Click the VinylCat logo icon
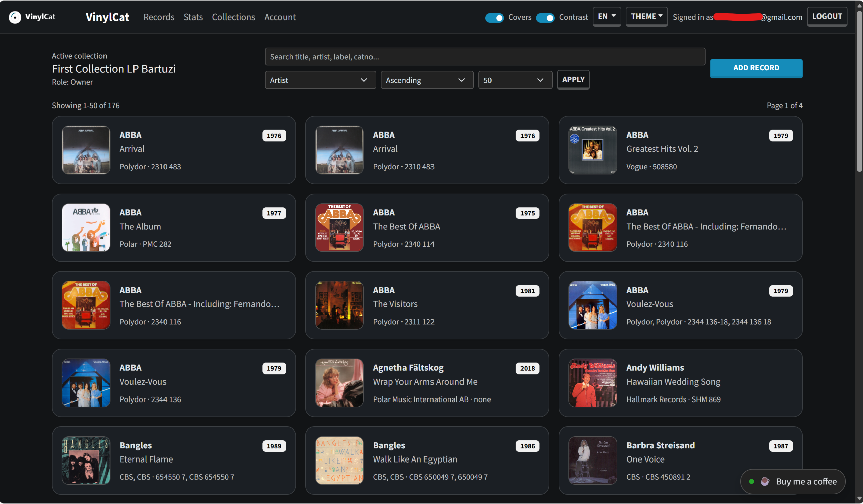The width and height of the screenshot is (863, 504). pos(15,17)
